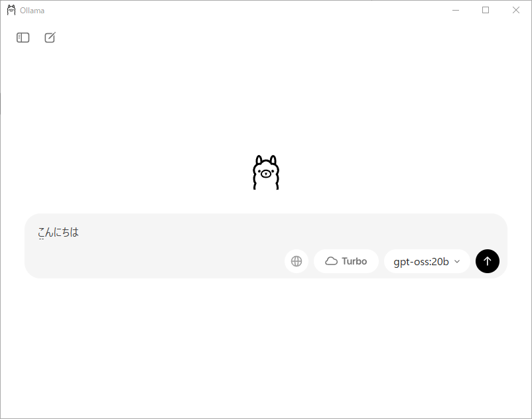
Task: Select the gpt-oss:20b model name label
Action: coord(421,262)
